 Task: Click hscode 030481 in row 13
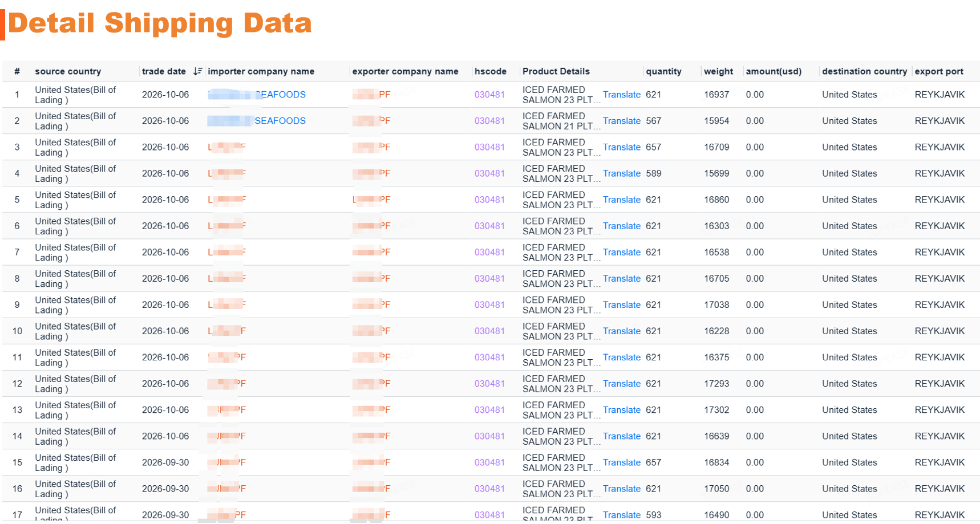(x=489, y=410)
